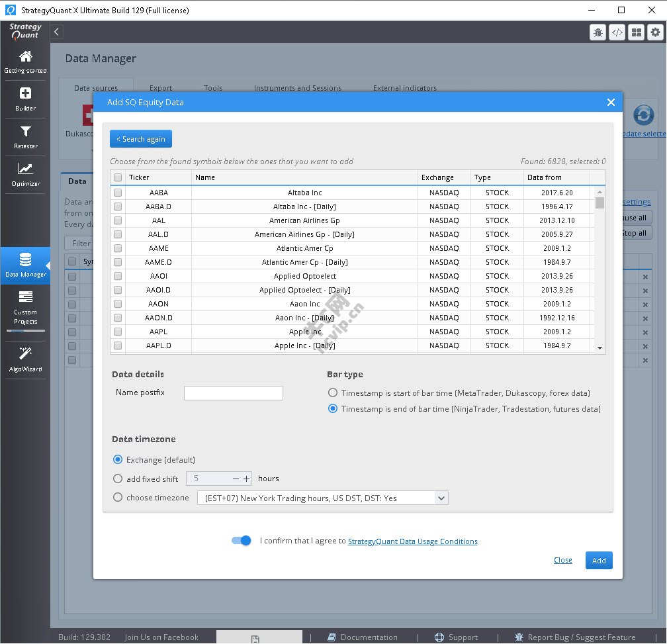Click the update selected refresh icon
Viewport: 667px width, 644px height.
(x=643, y=115)
